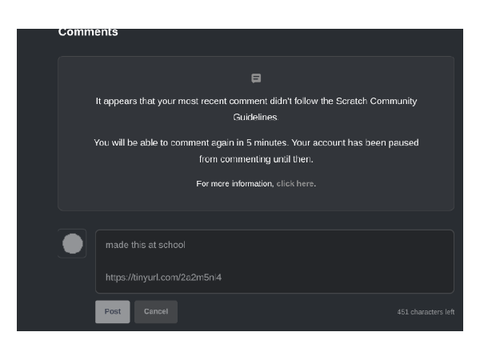480x360 pixels.
Task: Open the gray user avatar beside comment box
Action: coord(72,244)
